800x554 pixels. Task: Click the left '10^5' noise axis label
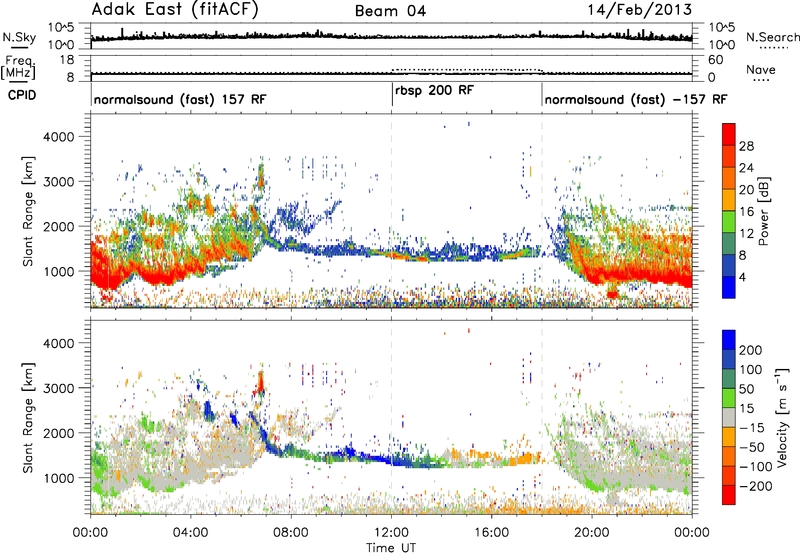(61, 28)
